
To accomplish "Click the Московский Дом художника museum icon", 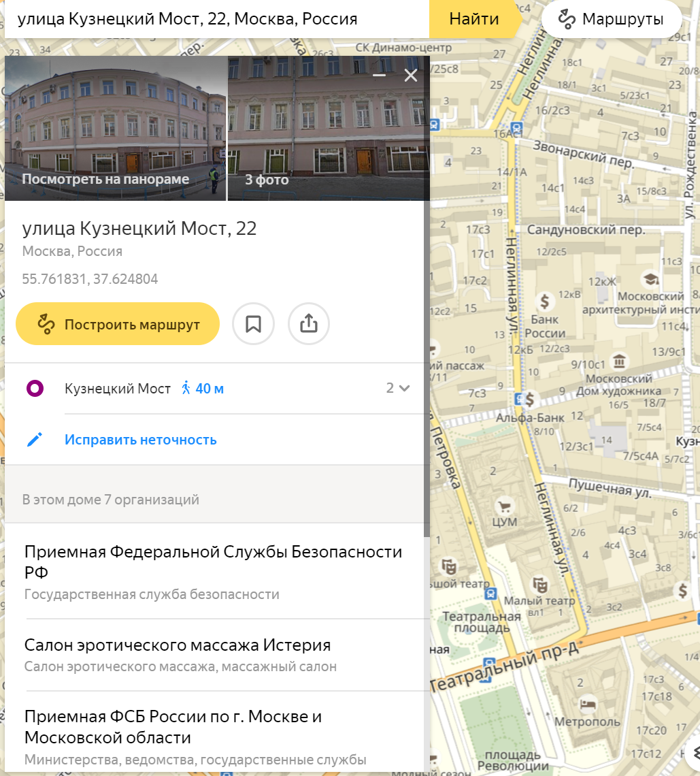I will [x=619, y=360].
